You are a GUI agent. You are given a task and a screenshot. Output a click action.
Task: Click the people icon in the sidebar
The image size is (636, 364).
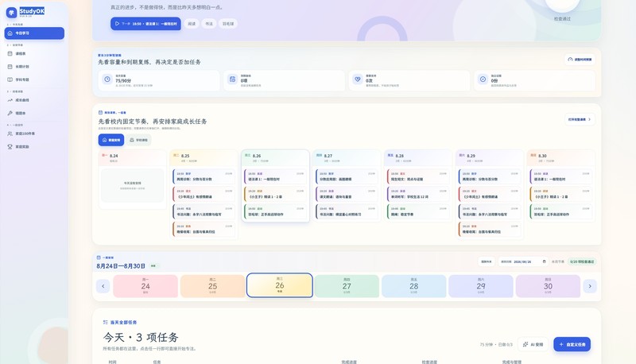tap(10, 134)
